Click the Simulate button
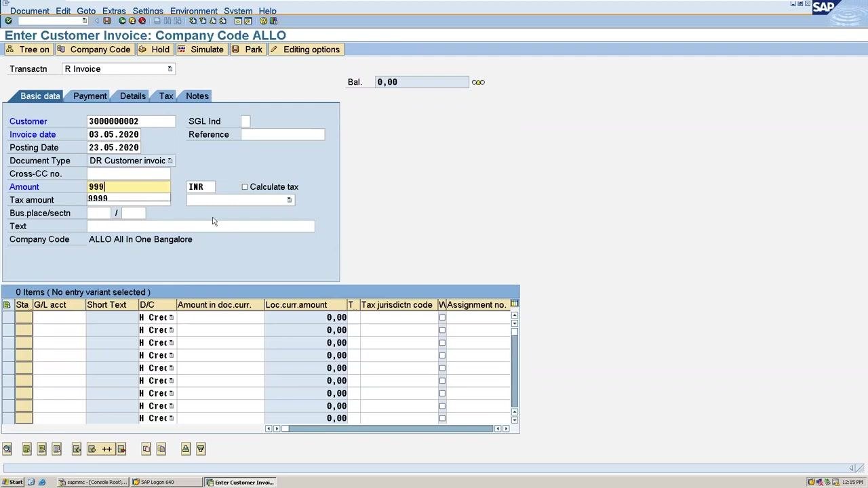The height and width of the screenshot is (488, 868). click(x=201, y=49)
